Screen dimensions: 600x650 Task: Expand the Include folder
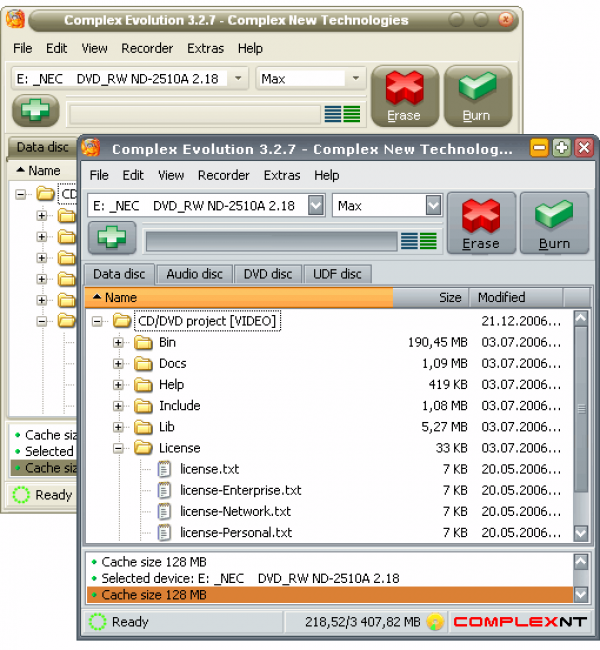118,406
